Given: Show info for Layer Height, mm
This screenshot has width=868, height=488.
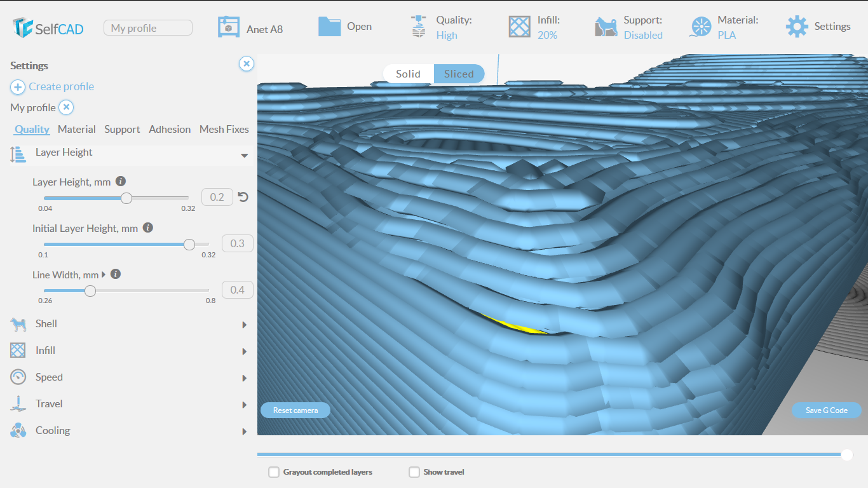Looking at the screenshot, I should 121,181.
